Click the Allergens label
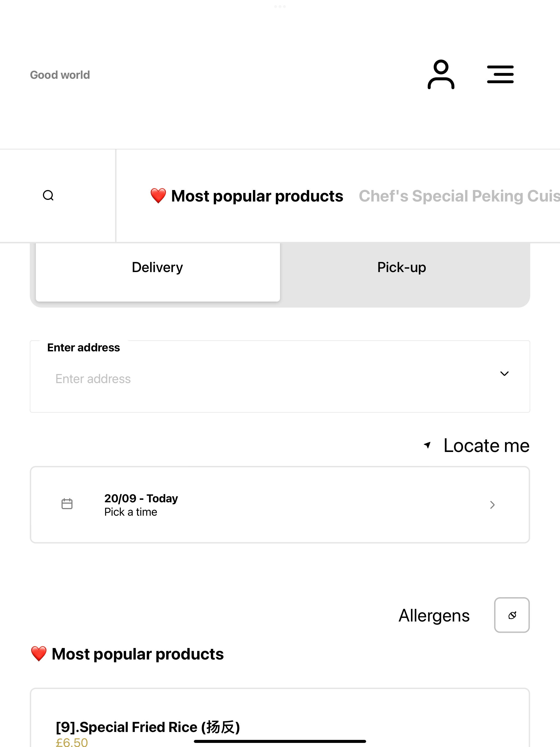The image size is (560, 747). tap(434, 616)
